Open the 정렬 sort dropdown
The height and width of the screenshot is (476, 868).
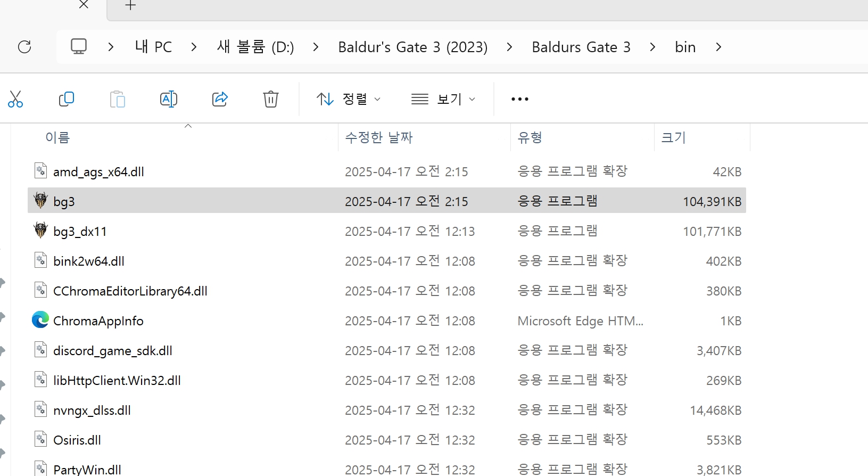tap(349, 99)
